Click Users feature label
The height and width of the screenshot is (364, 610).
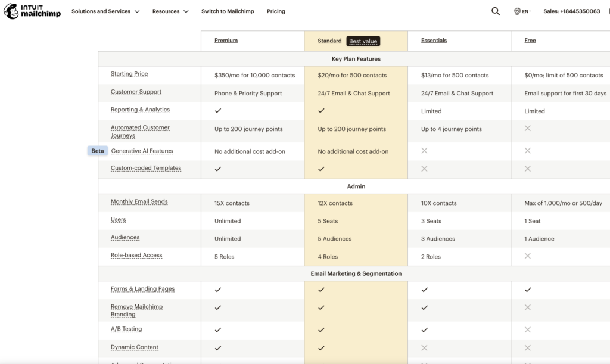click(119, 219)
